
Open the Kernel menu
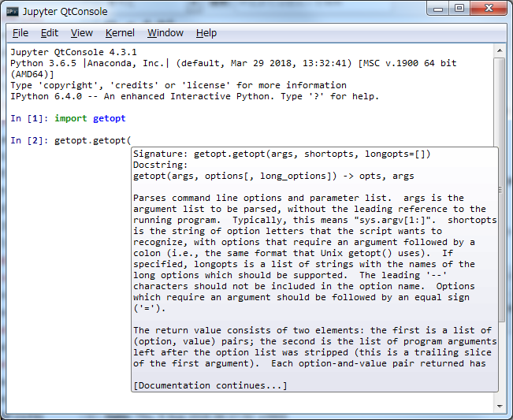coord(120,33)
